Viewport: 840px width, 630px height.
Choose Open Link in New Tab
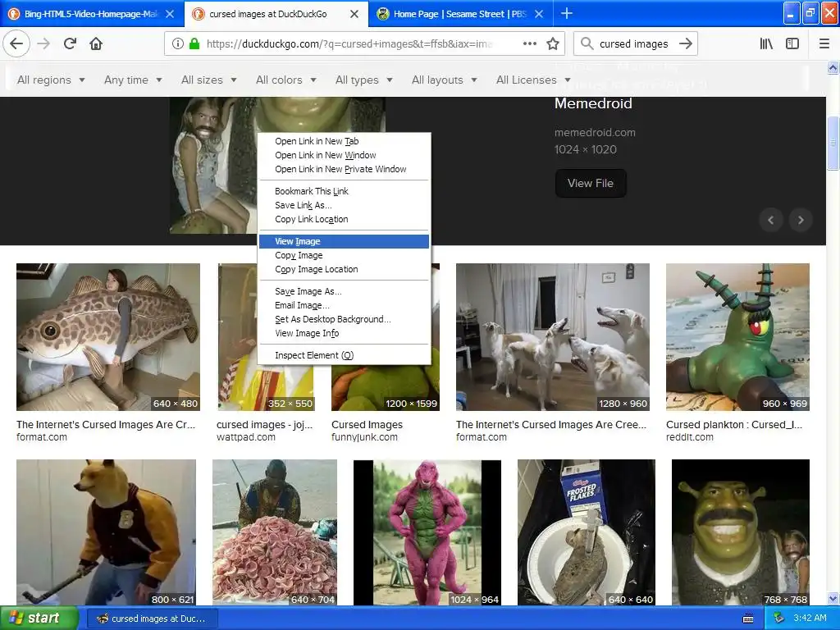click(344, 141)
